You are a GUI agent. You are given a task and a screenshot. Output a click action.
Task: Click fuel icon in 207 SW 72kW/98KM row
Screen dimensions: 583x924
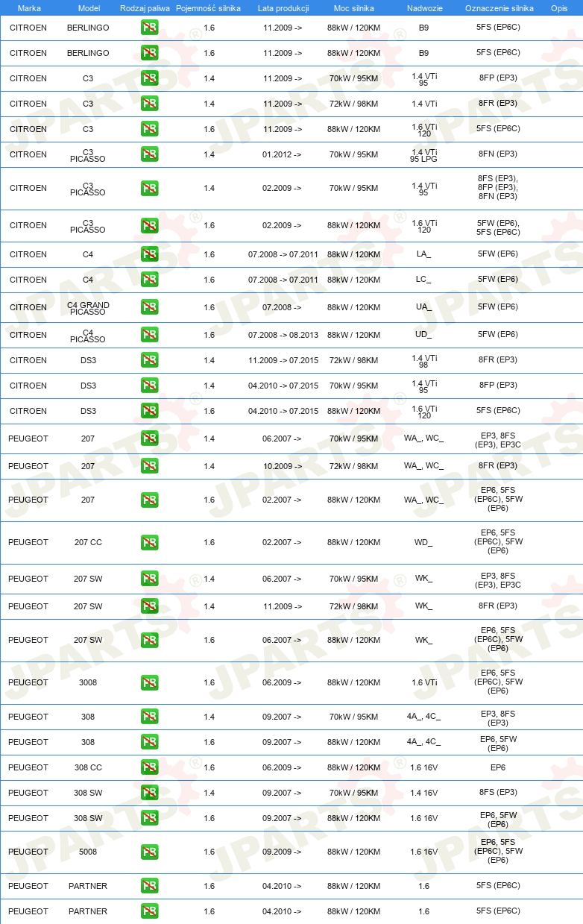click(x=149, y=606)
